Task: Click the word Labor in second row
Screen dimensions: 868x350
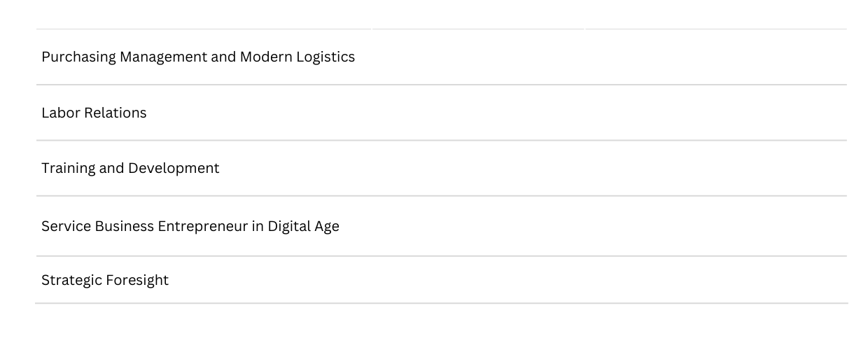Action: tap(60, 113)
